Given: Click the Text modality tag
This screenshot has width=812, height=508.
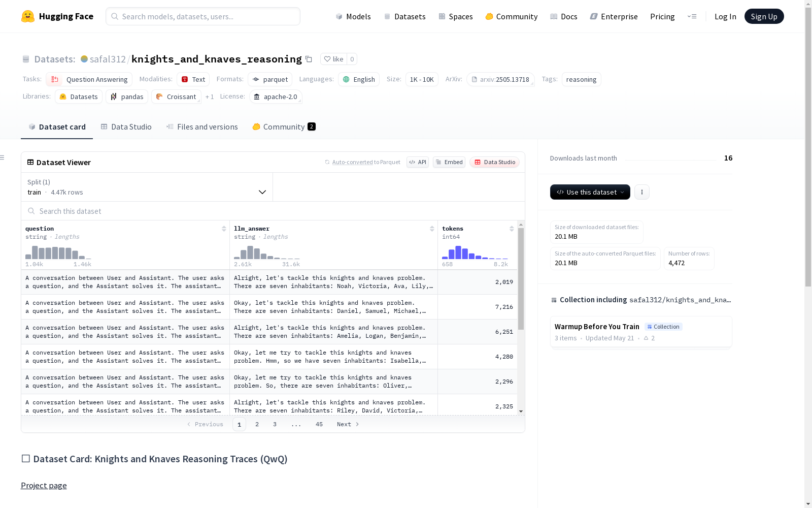Looking at the screenshot, I should [193, 79].
